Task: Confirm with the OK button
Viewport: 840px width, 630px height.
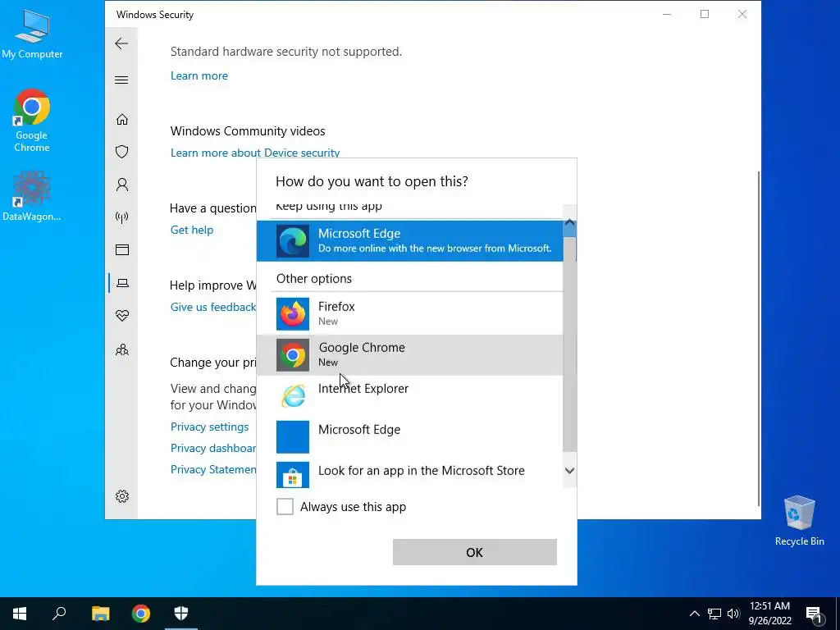Action: tap(475, 552)
